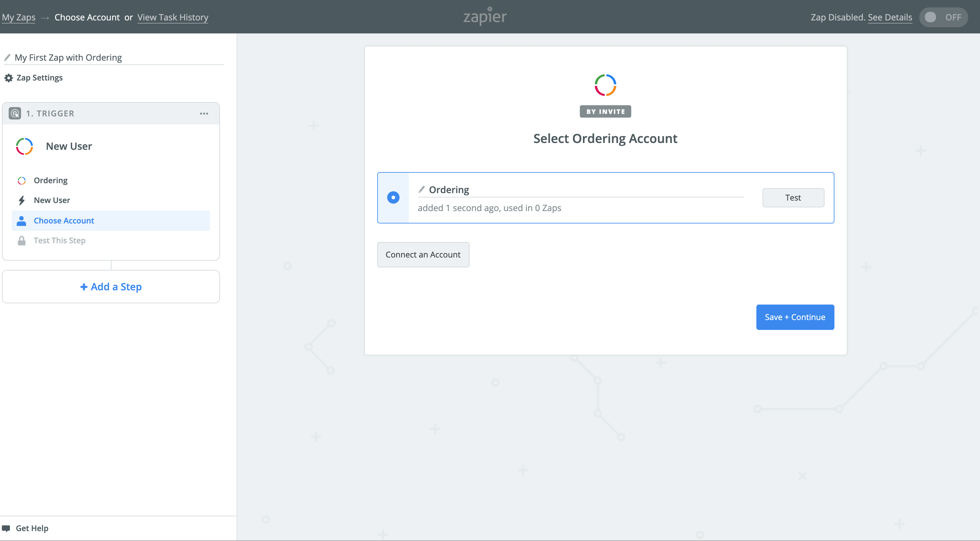
Task: Click the lightning bolt New User icon
Action: (x=22, y=200)
